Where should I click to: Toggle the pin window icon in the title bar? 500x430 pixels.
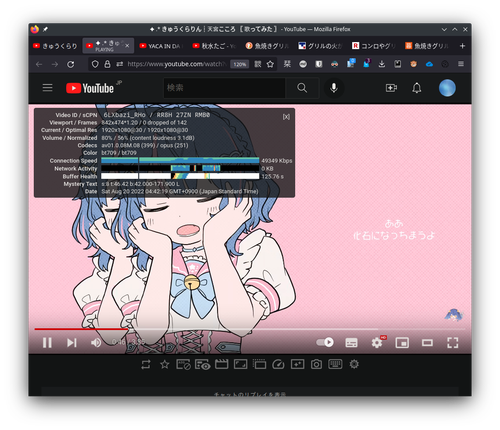pos(45,29)
